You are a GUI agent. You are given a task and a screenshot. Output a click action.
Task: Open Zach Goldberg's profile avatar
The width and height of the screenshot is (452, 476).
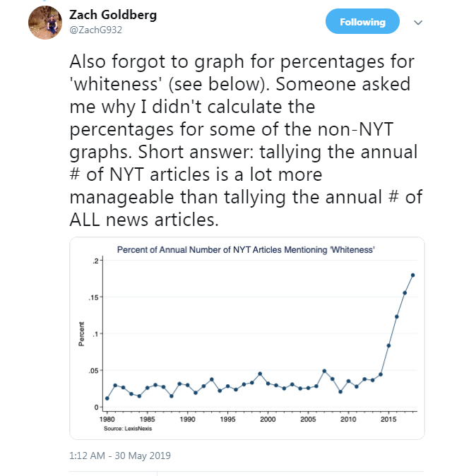pyautogui.click(x=45, y=23)
